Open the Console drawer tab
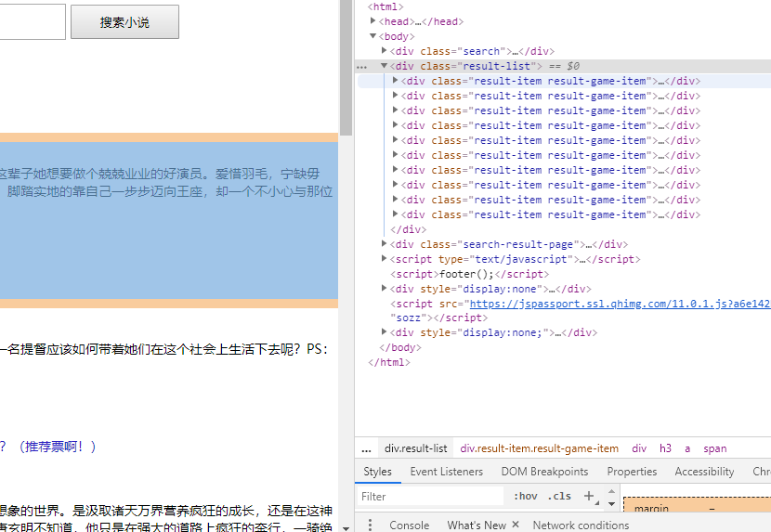The width and height of the screenshot is (771, 532). (409, 525)
